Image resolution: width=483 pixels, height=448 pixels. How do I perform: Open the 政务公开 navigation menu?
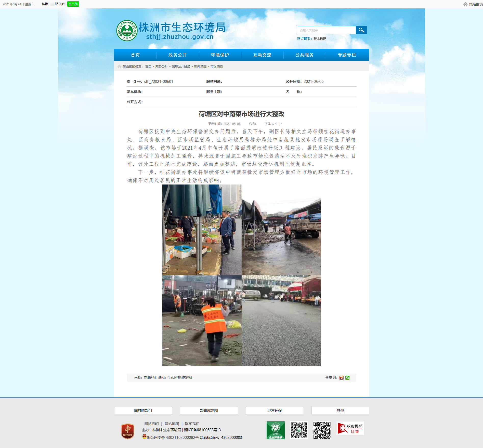178,55
